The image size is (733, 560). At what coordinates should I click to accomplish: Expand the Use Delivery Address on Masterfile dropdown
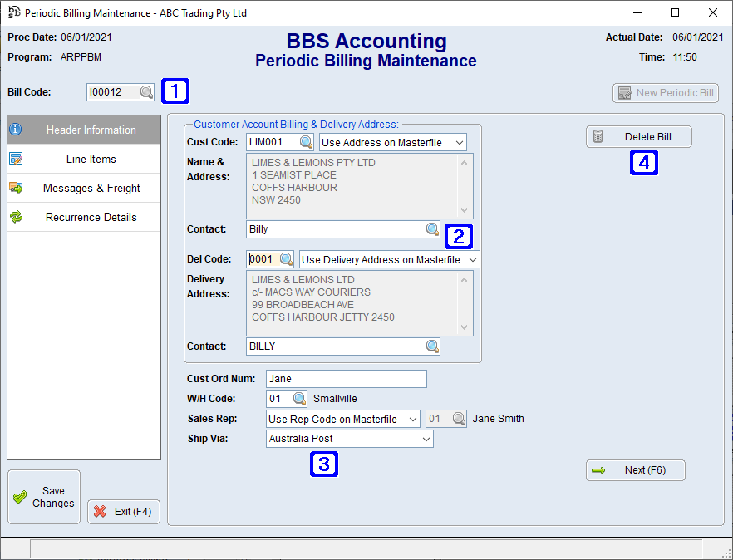point(388,258)
